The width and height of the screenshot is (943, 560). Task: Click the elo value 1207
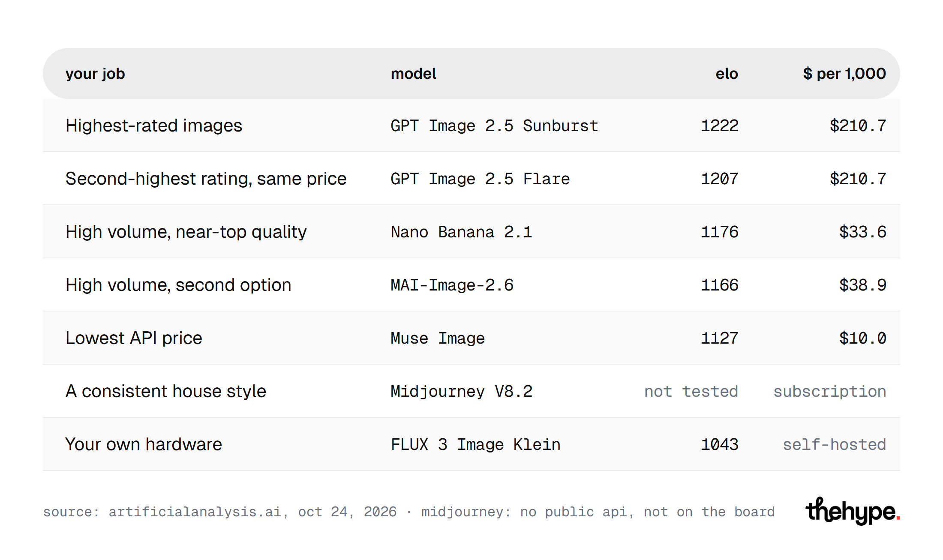tap(719, 179)
